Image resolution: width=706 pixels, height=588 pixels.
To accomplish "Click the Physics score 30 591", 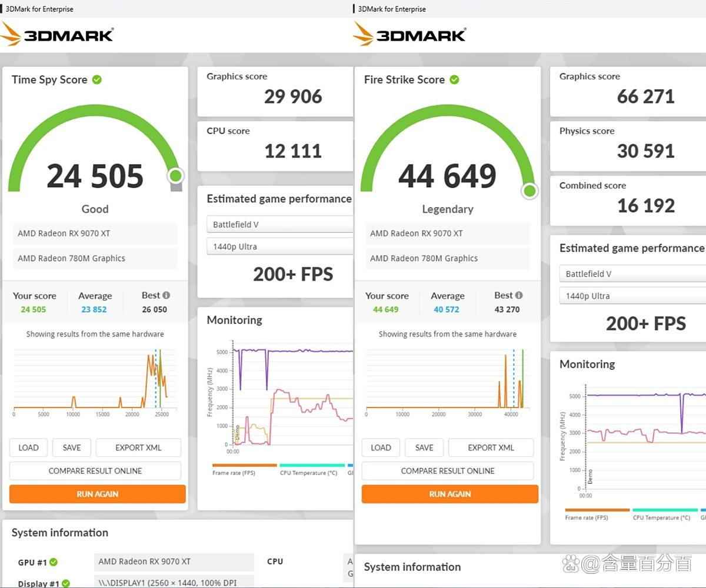I will click(645, 151).
